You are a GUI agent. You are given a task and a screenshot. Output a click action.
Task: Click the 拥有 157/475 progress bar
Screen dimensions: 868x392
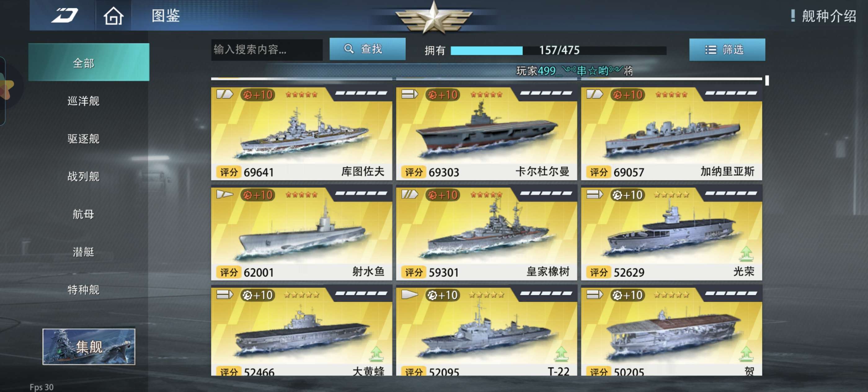point(558,51)
